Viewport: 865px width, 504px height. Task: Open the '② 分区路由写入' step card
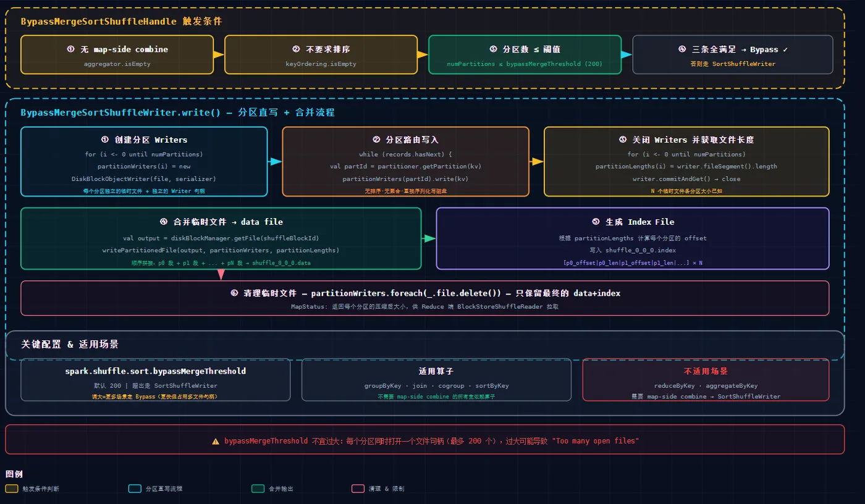(x=406, y=162)
